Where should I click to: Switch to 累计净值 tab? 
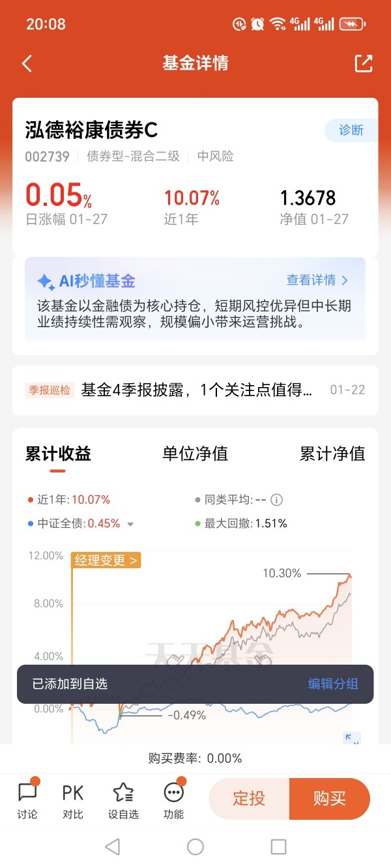332,454
